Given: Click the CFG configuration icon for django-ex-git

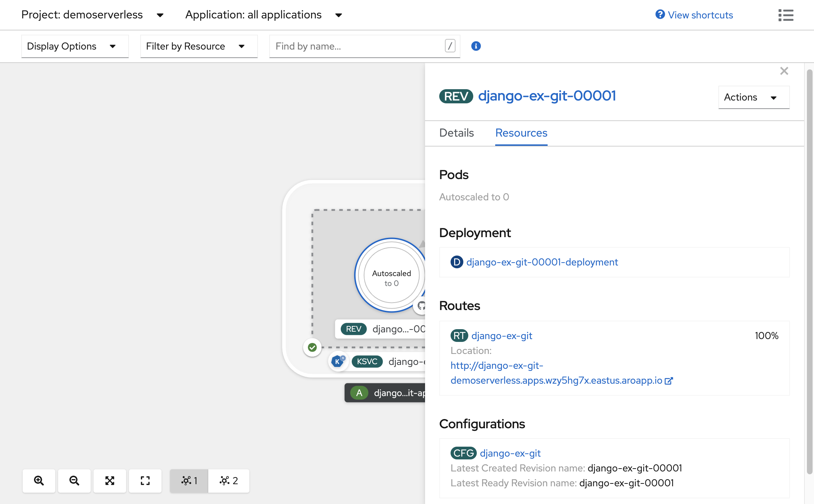Looking at the screenshot, I should coord(463,453).
